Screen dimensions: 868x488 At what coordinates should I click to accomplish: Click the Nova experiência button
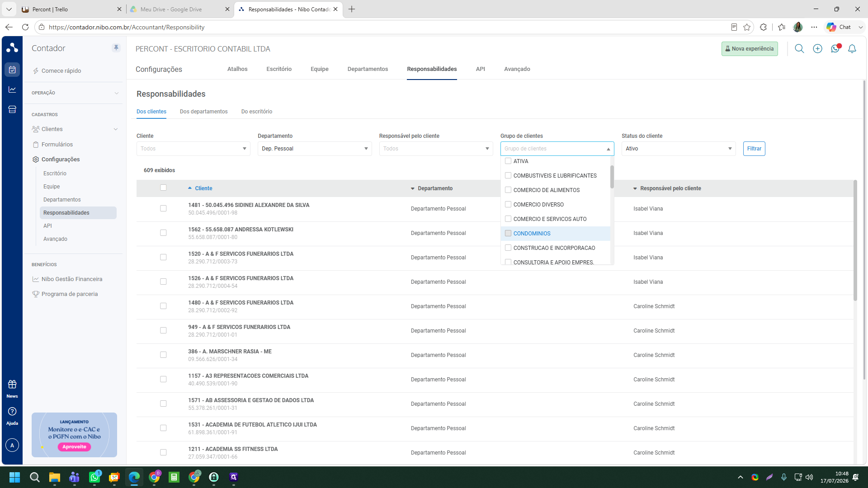click(750, 49)
